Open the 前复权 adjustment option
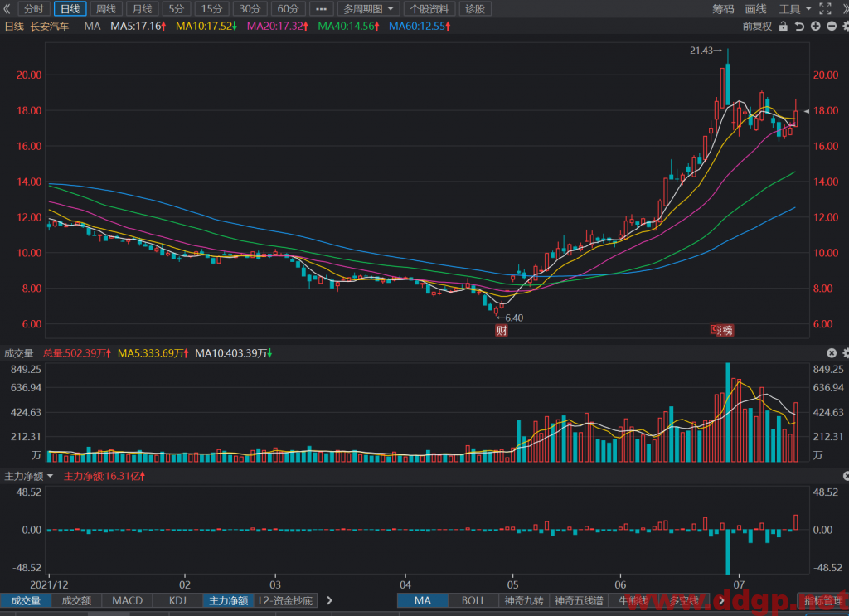 click(x=757, y=26)
